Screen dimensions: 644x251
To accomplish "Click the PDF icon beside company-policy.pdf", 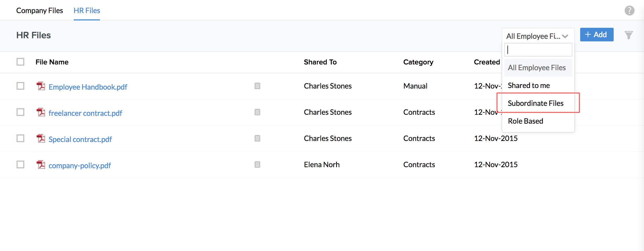I will click(x=41, y=165).
